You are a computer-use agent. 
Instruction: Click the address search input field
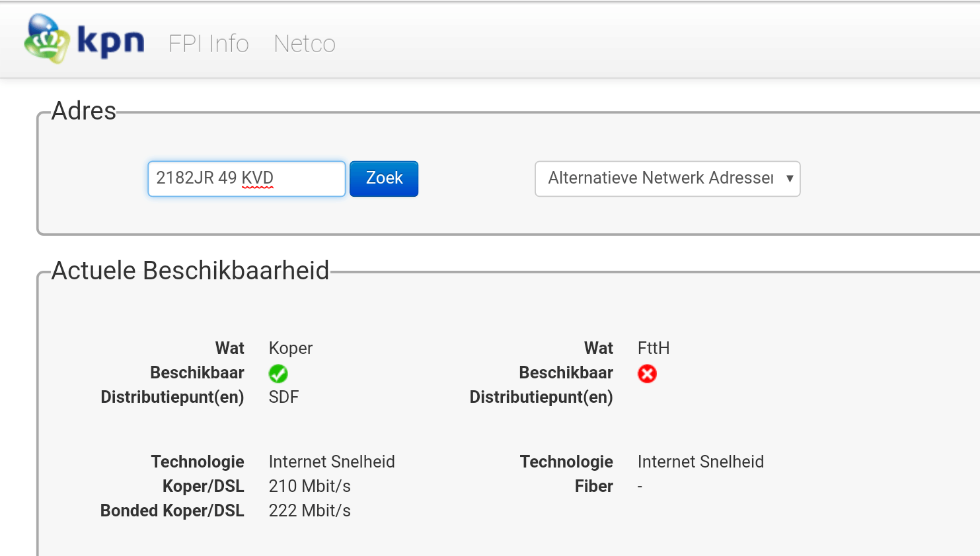click(x=246, y=178)
